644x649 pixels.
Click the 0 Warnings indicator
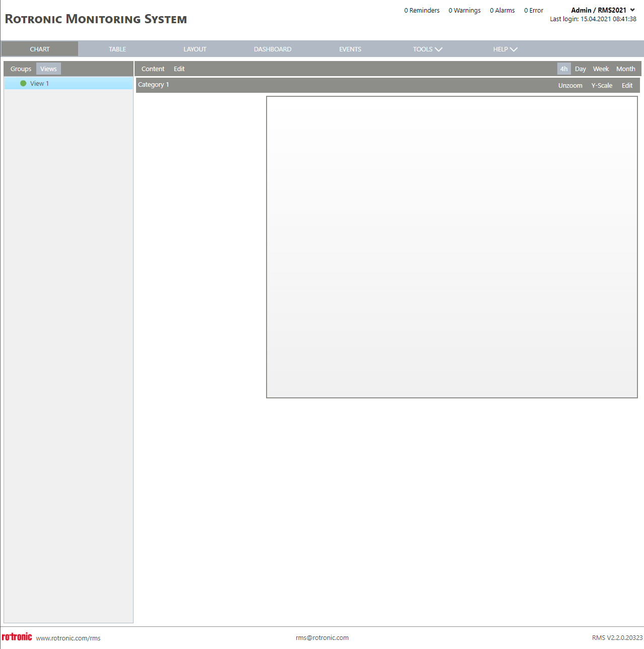pos(465,10)
